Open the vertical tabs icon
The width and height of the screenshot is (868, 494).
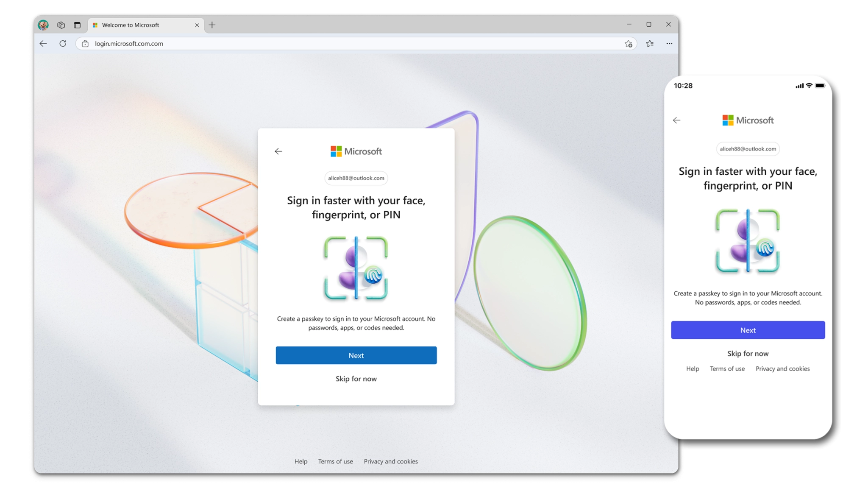click(x=77, y=25)
